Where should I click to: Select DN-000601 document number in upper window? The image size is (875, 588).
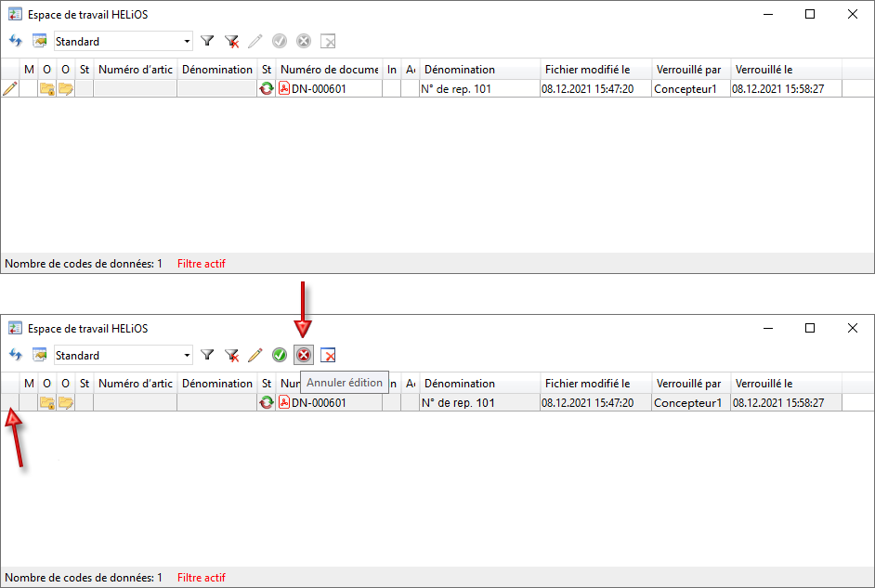click(x=319, y=88)
